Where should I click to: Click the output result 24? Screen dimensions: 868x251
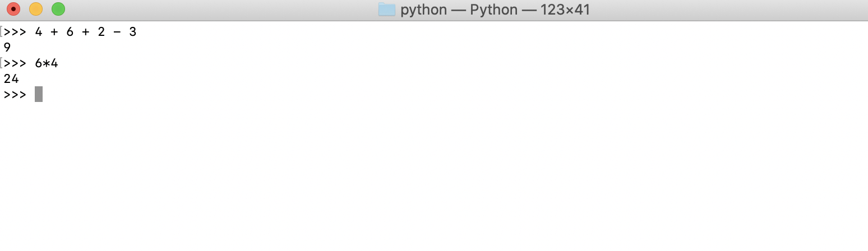coord(11,79)
